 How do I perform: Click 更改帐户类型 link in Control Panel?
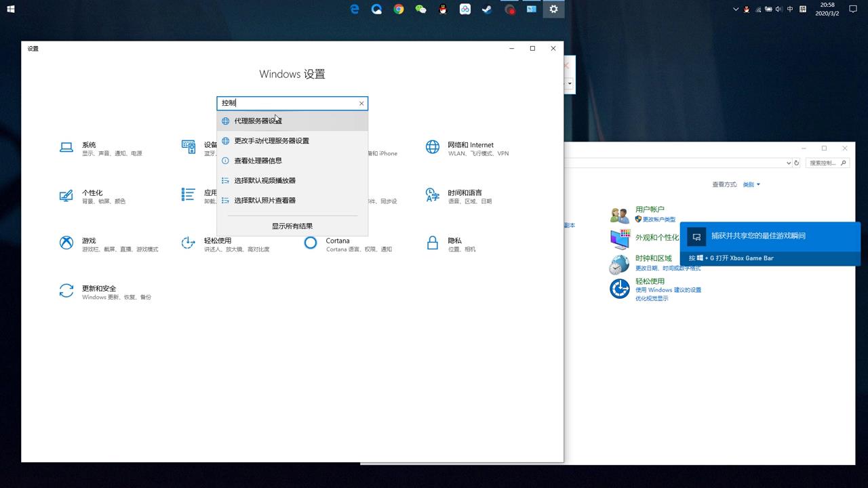659,220
